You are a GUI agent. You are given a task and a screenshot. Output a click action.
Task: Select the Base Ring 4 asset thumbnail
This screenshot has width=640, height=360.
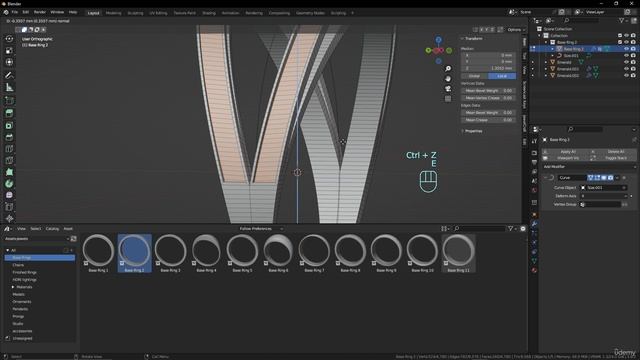point(207,253)
